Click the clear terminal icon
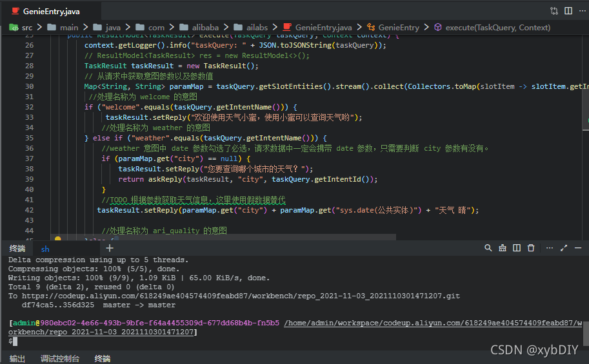This screenshot has height=364, width=589. [502, 248]
